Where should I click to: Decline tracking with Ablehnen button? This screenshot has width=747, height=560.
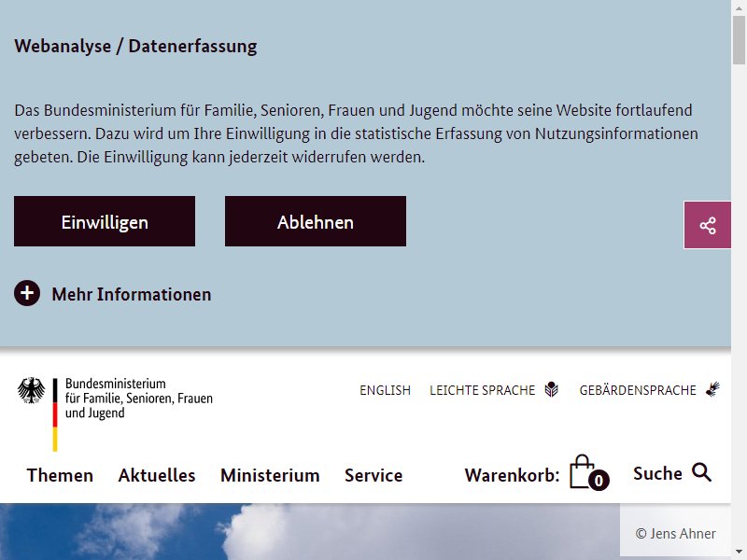coord(316,221)
